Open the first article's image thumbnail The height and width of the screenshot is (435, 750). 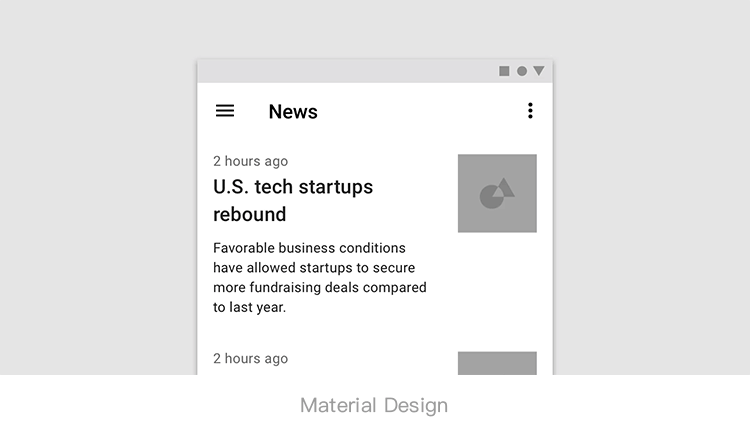point(497,193)
